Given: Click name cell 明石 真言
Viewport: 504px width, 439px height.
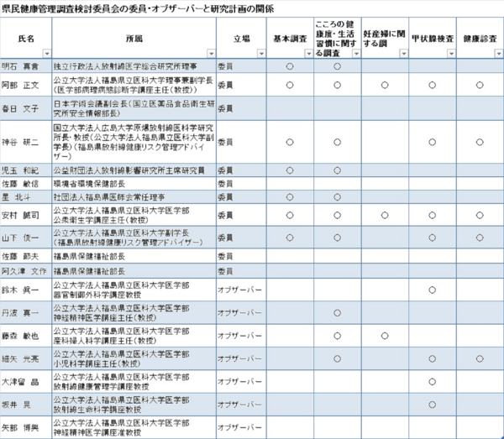Looking at the screenshot, I should [26, 66].
